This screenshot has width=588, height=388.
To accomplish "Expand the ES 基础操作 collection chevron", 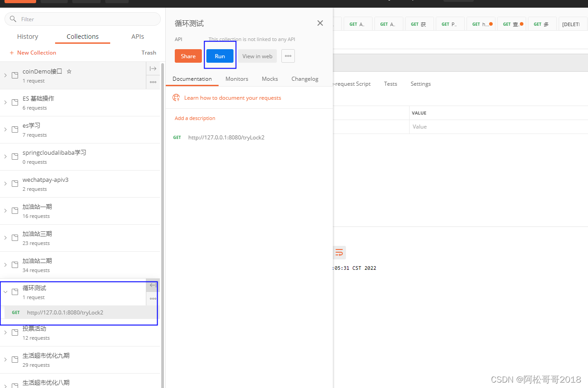I will [x=5, y=102].
